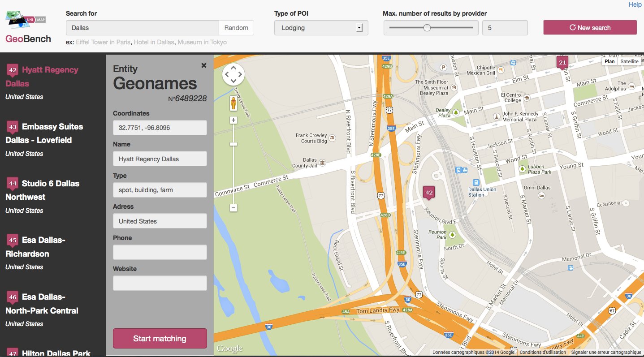
Task: Click marker badge 45 in results list
Action: tap(13, 241)
